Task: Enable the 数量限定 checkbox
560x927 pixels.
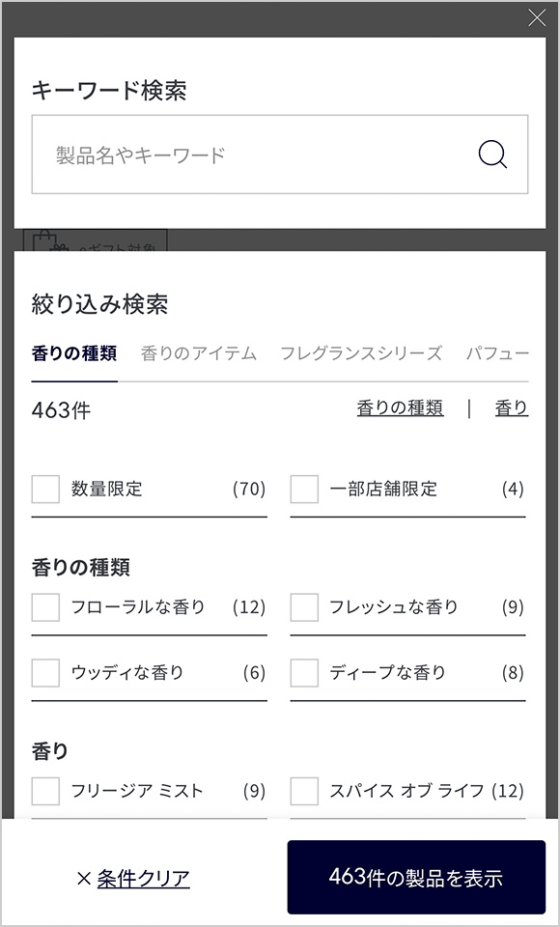Action: pyautogui.click(x=44, y=490)
